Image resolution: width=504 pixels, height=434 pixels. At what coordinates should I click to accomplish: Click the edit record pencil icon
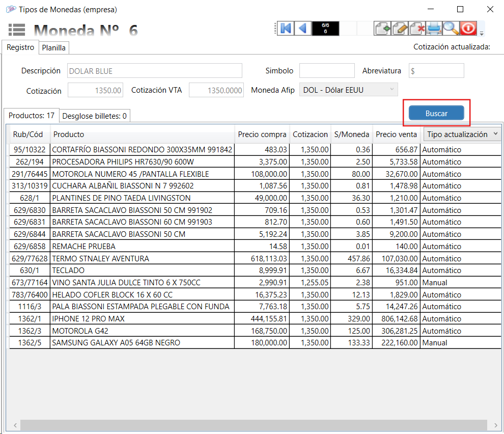400,28
